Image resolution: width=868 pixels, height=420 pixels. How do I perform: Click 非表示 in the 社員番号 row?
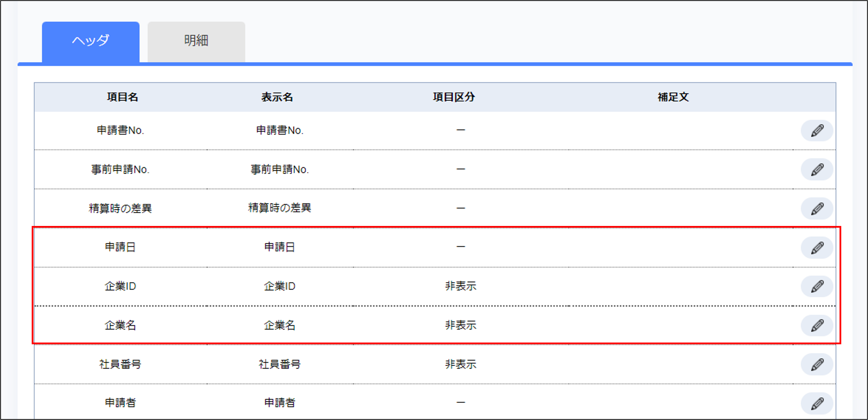[x=461, y=364]
